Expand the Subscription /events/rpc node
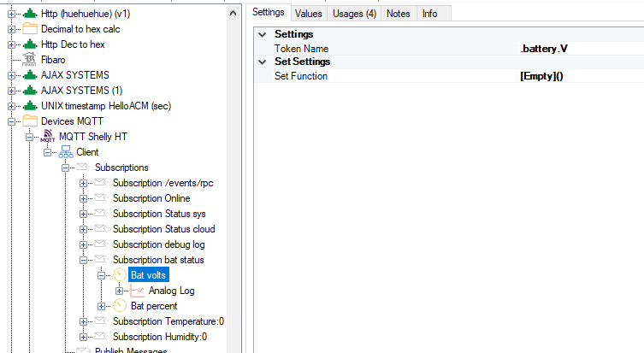 point(84,183)
